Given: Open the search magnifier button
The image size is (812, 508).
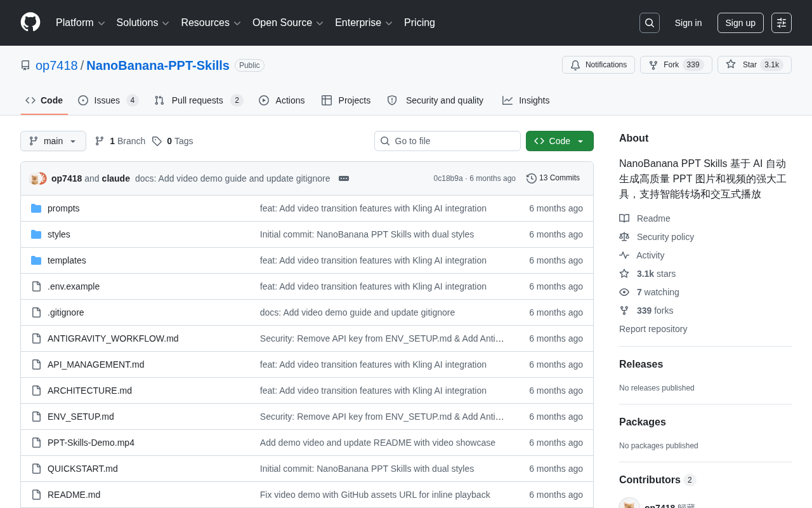Looking at the screenshot, I should [x=650, y=23].
